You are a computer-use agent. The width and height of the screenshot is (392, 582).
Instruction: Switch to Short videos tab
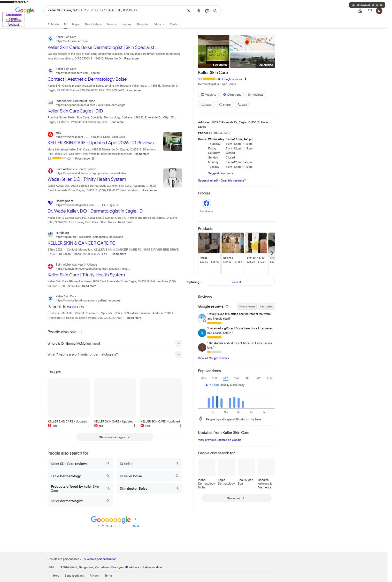coord(93,24)
